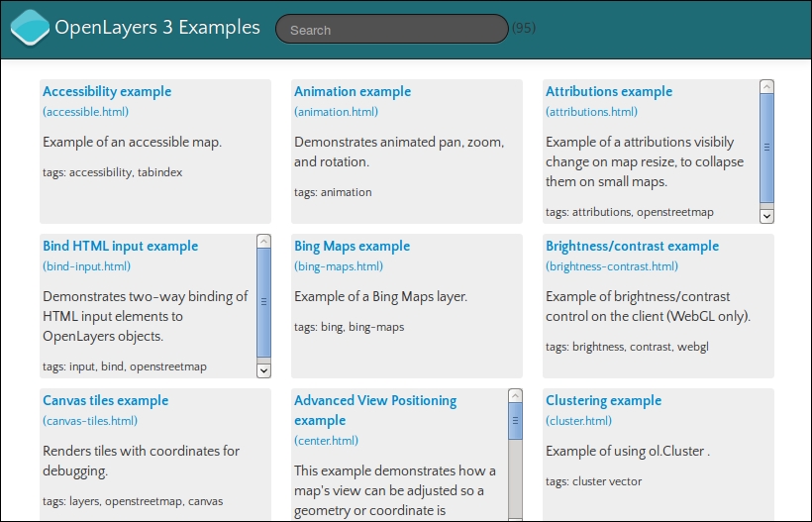Click scrollbar thumb in Attributions example card
Viewport: 812px width, 522px height.
[767, 148]
